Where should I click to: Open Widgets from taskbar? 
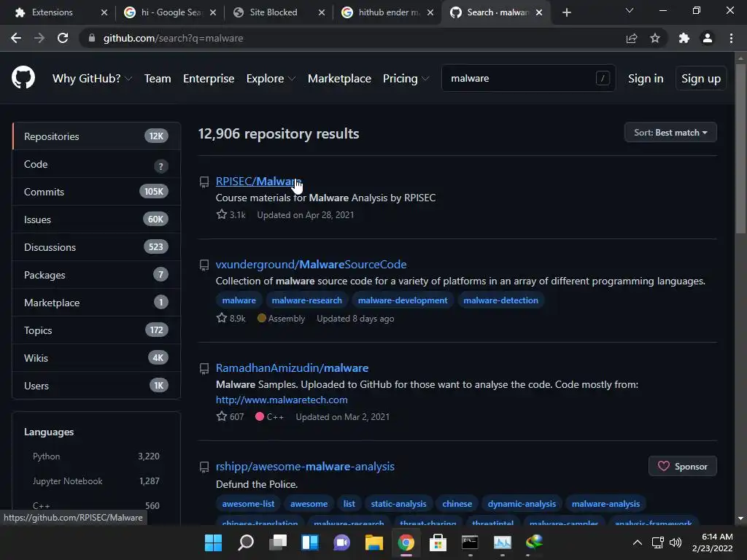click(309, 542)
